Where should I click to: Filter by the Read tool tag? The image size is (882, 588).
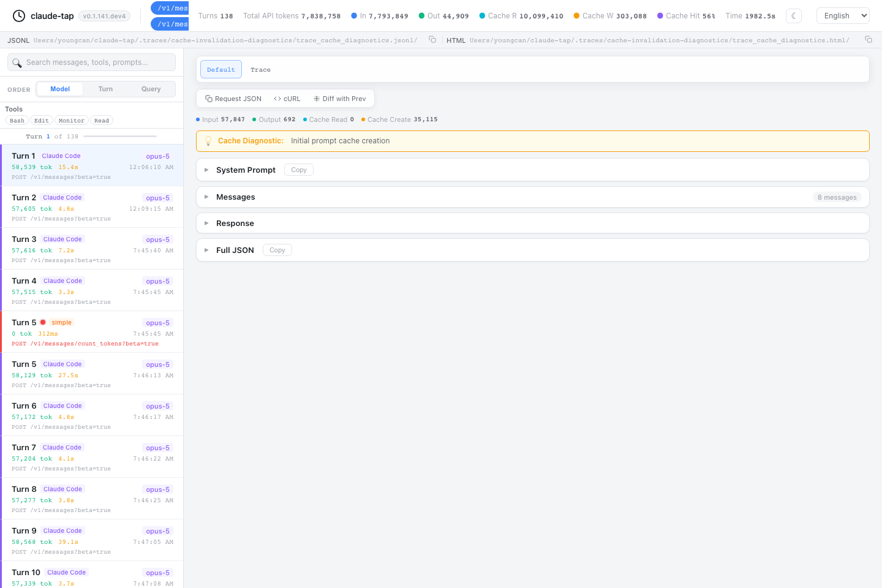[102, 121]
